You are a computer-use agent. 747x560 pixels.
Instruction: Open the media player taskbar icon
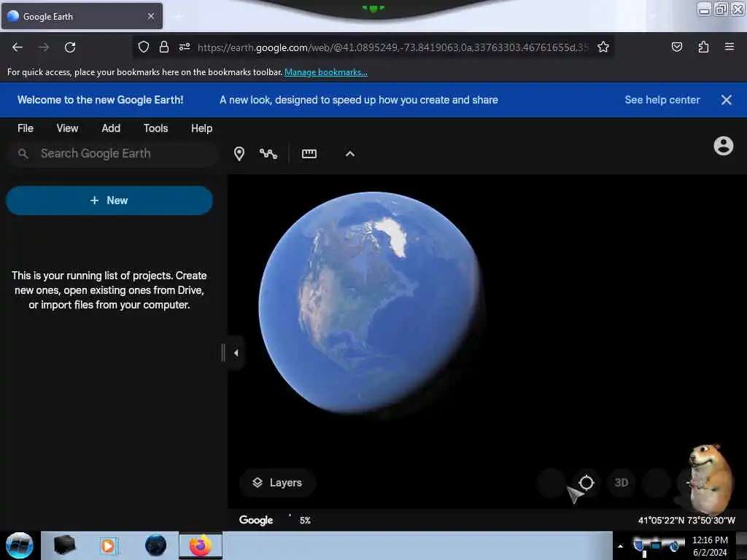[x=108, y=545]
